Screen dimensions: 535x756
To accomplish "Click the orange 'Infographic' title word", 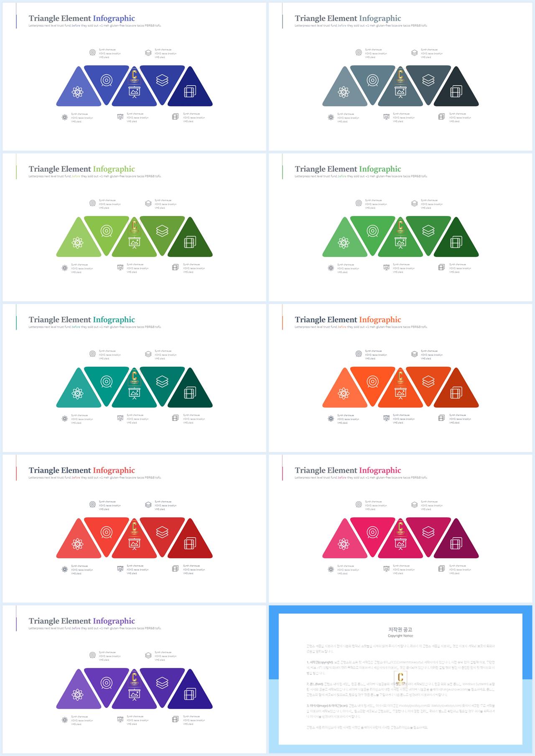I will coord(380,320).
